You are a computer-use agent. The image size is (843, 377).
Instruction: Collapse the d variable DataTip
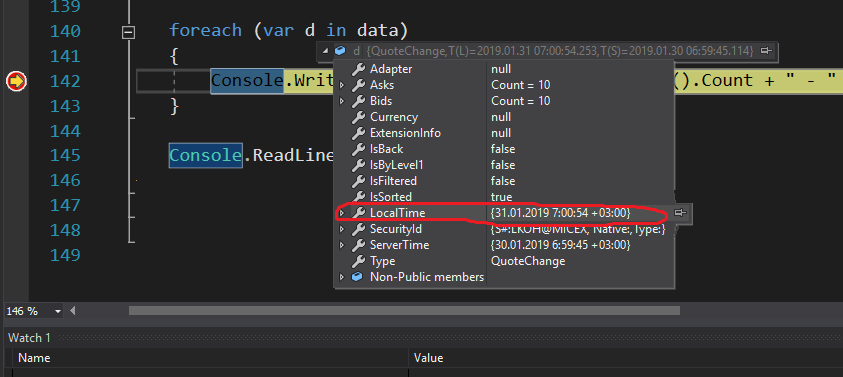click(x=325, y=51)
